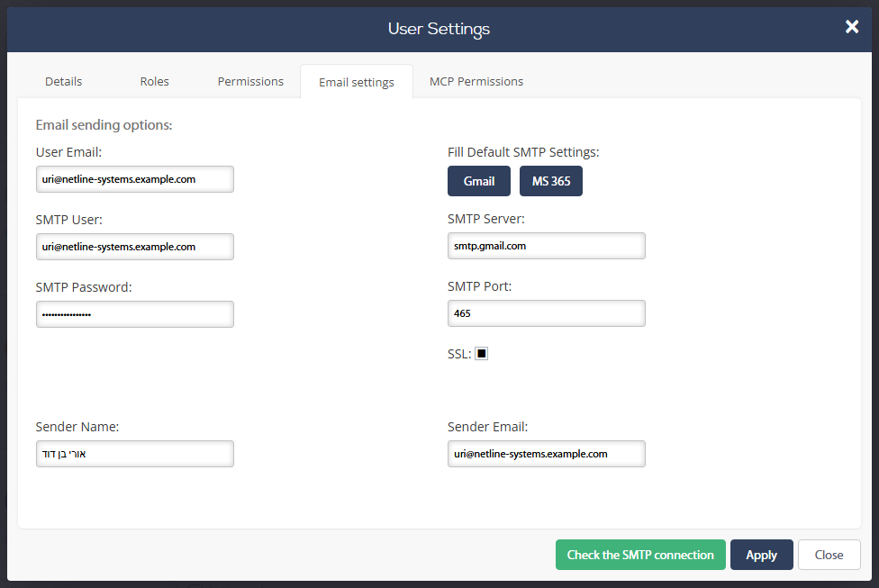Click into the SMTP Password field
Viewport: 879px width, 588px height.
[134, 314]
